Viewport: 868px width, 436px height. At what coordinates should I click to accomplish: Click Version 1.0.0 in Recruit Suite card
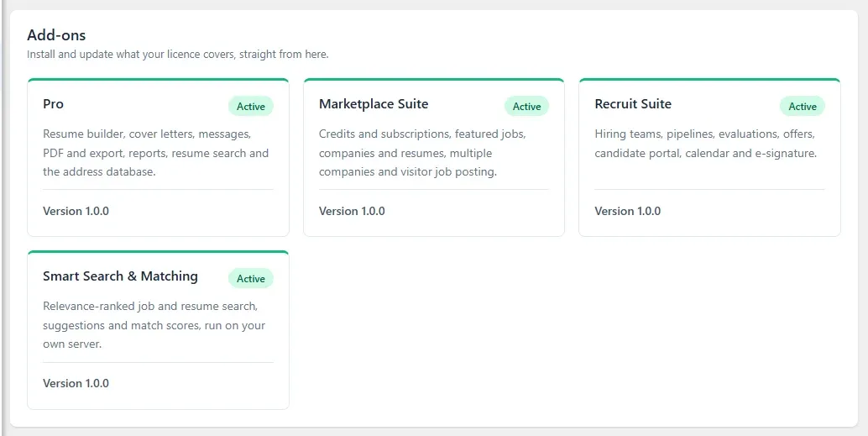point(628,211)
